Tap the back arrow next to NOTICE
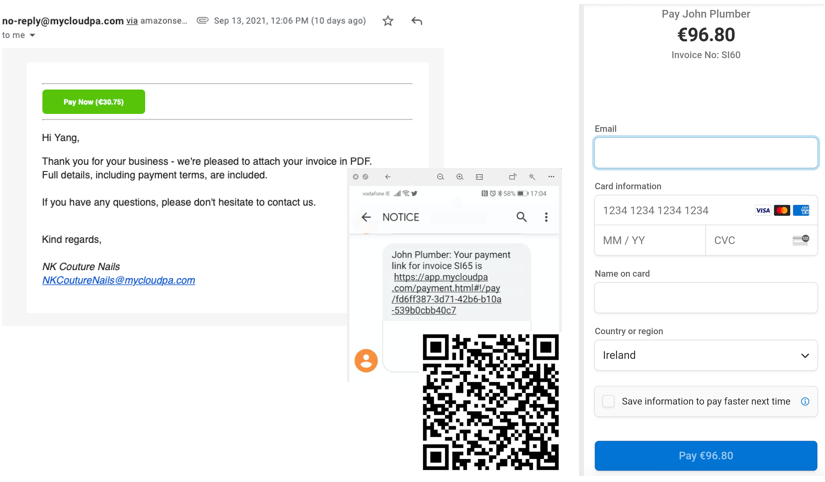The image size is (825, 482). [x=366, y=217]
